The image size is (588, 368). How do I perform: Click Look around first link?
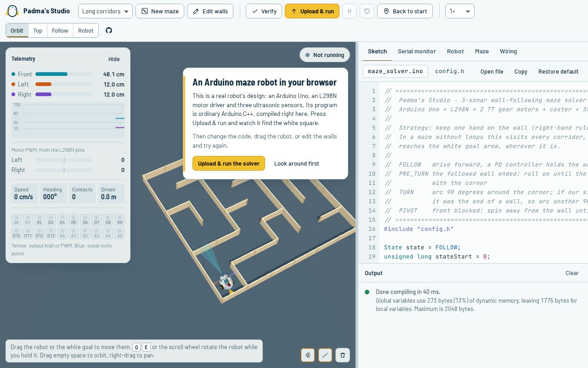[x=297, y=163]
